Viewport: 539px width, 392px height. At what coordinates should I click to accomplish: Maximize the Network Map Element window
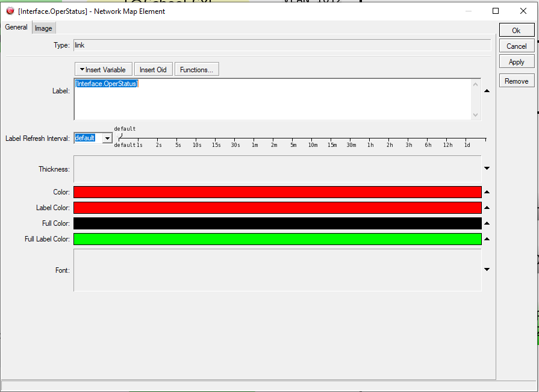496,11
